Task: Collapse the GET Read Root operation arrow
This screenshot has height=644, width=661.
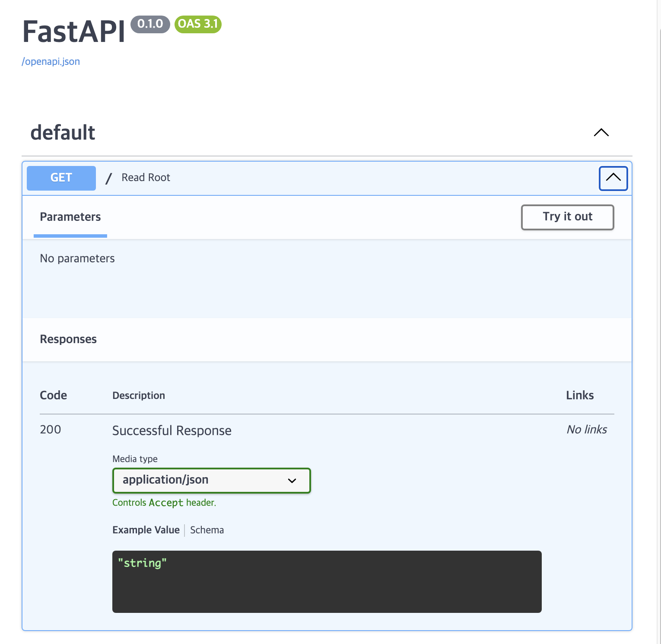Action: [613, 178]
